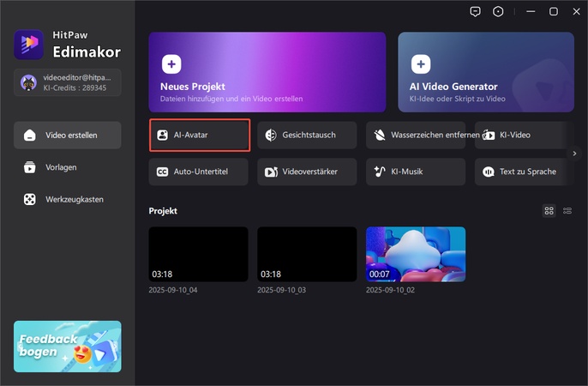Viewport: 588px width, 386px height.
Task: Click the project name 2025-09-10_03
Action: pyautogui.click(x=282, y=290)
